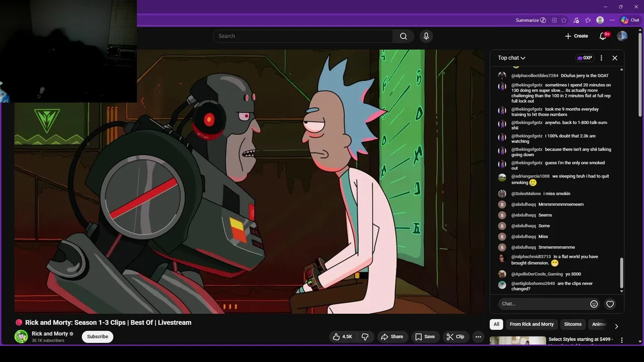Focus the YouTube search box
This screenshot has width=644, height=362.
point(303,36)
